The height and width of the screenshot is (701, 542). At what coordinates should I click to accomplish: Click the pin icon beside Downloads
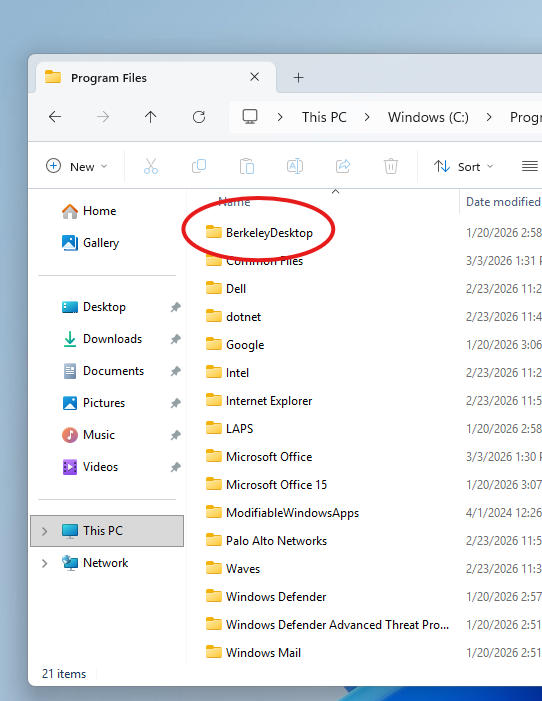[x=175, y=339]
